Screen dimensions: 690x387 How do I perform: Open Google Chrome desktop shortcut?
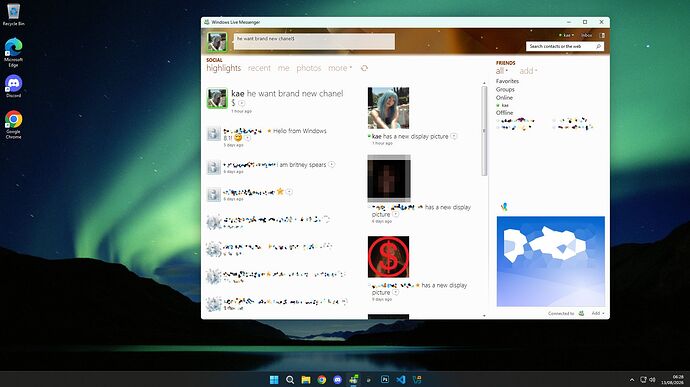[13, 124]
